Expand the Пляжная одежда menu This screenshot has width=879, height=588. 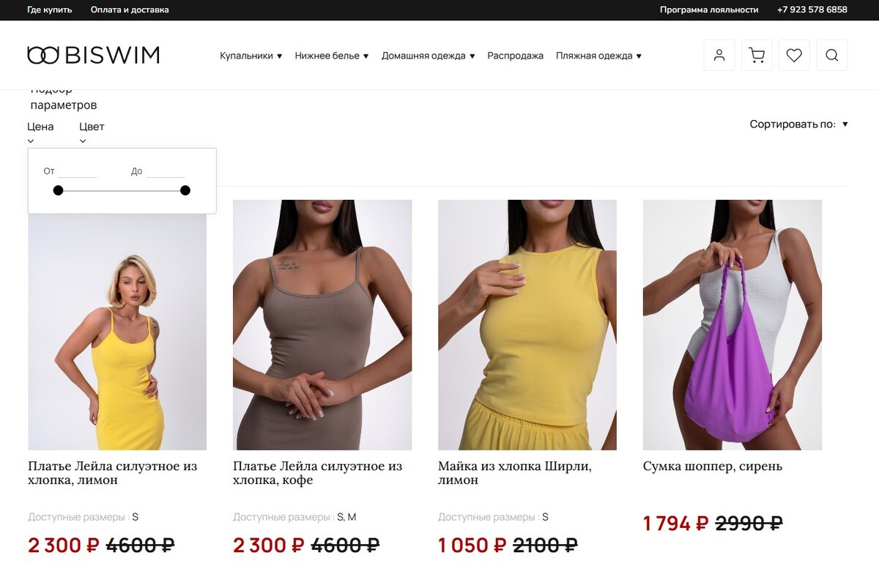coord(598,56)
